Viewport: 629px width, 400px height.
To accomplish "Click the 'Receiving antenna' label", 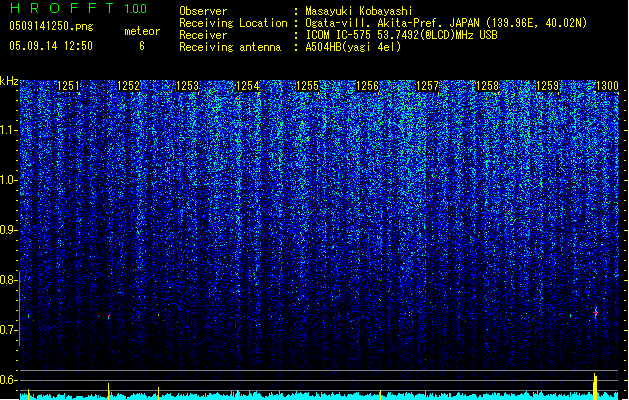I will [230, 47].
